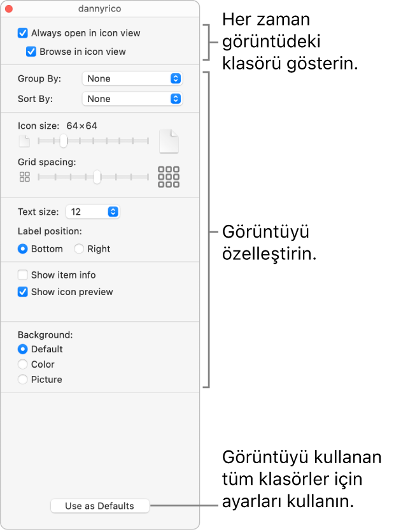Click the tight grid icon by Grid spacing

coord(24,176)
